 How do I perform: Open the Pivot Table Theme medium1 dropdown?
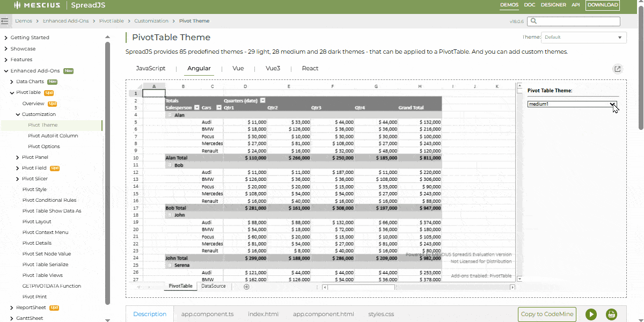572,104
